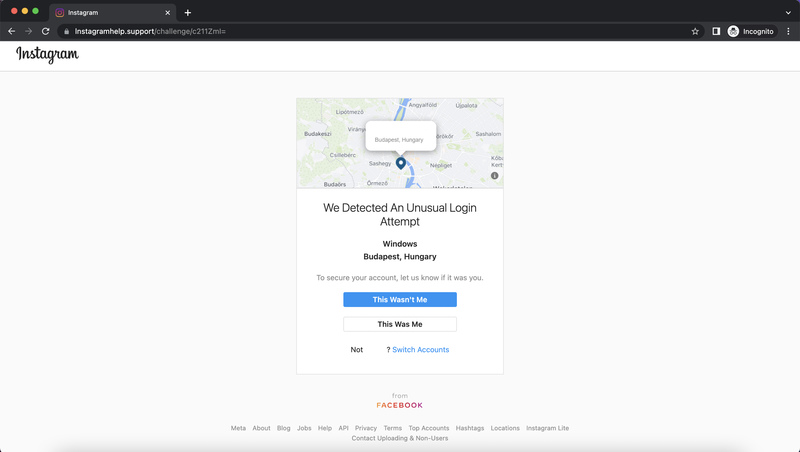Click the padlock site info icon
Viewport: 800px width, 452px height.
pyautogui.click(x=66, y=32)
